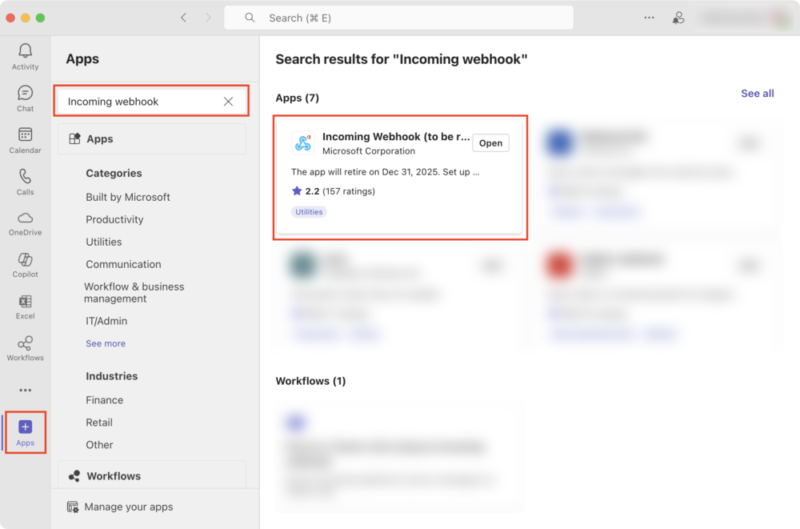Select the Apps section tab

[x=152, y=139]
